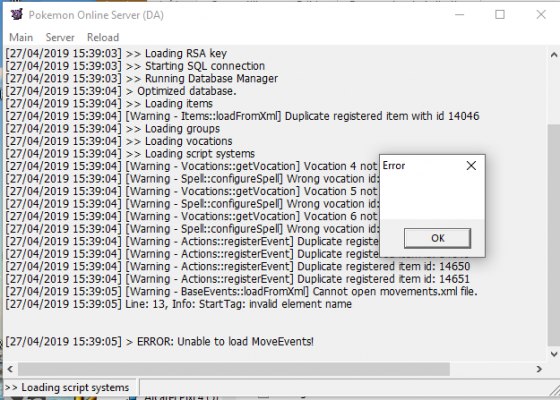Close the Pokemon Online Server window
This screenshot has height=400, width=560.
(541, 15)
